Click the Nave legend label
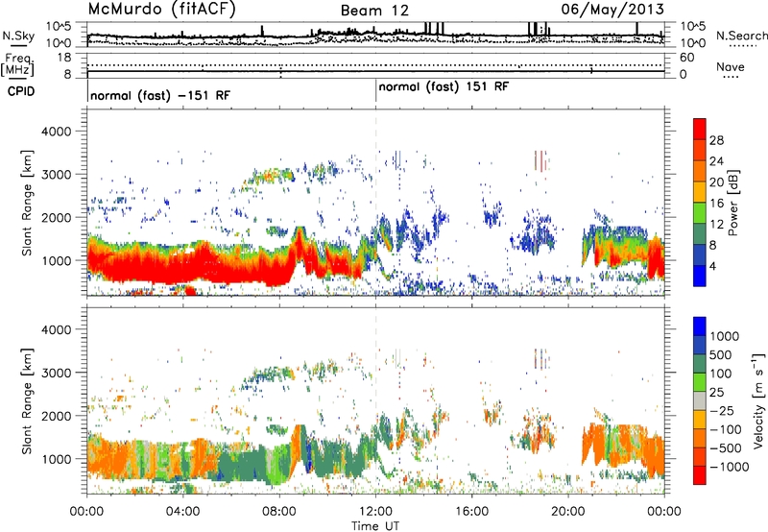The width and height of the screenshot is (768, 532). click(731, 66)
